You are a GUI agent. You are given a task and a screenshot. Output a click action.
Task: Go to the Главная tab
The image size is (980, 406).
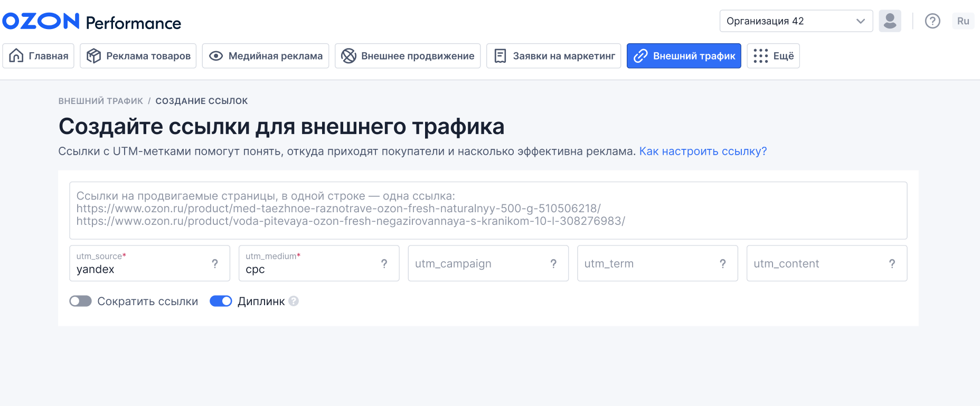[39, 56]
